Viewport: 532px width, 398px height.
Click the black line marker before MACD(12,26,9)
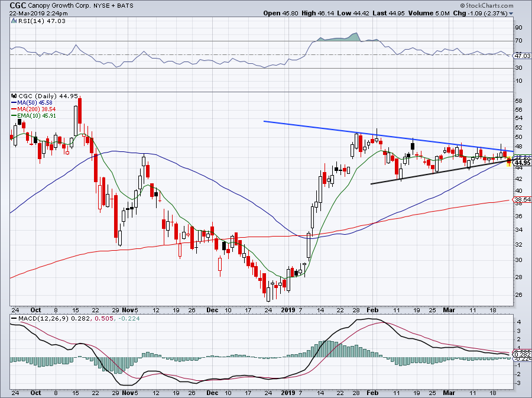(x=14, y=319)
